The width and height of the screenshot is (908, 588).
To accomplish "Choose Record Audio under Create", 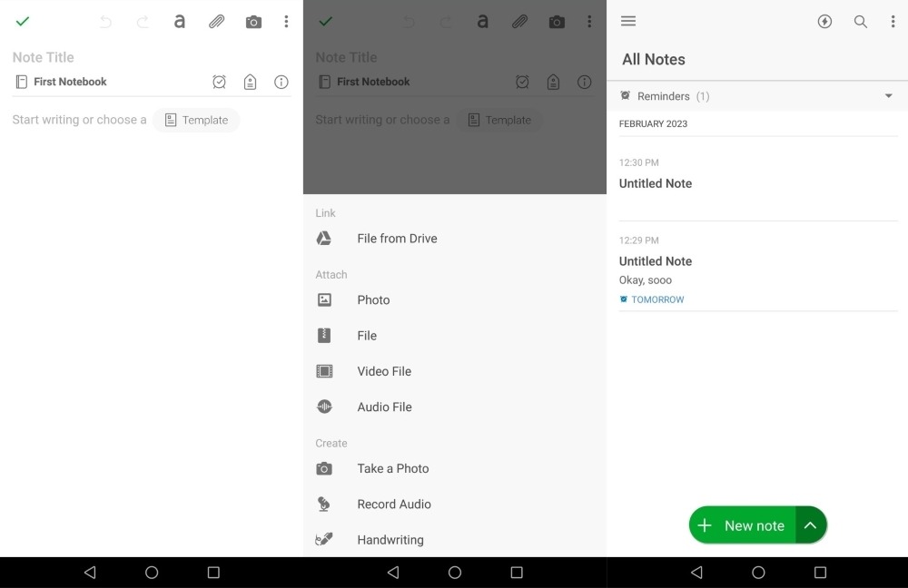I will coord(394,504).
